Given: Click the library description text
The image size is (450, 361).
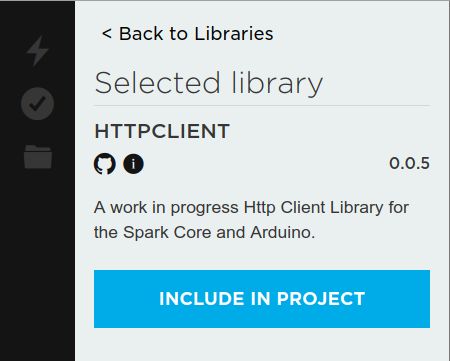Looking at the screenshot, I should tap(251, 220).
